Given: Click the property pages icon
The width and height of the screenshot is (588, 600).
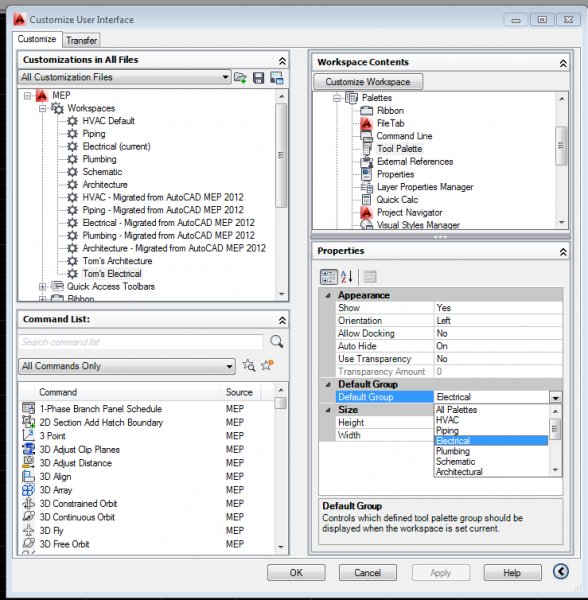Looking at the screenshot, I should [x=370, y=277].
